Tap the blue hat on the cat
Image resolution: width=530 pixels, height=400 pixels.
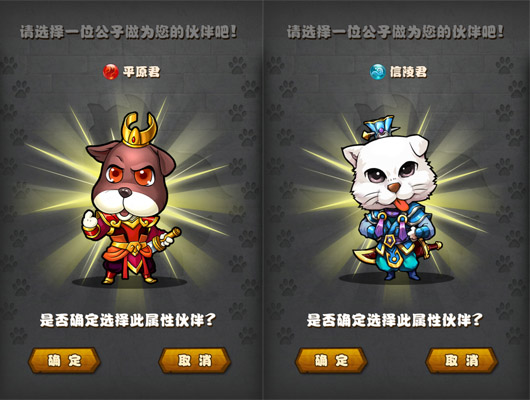(x=382, y=127)
